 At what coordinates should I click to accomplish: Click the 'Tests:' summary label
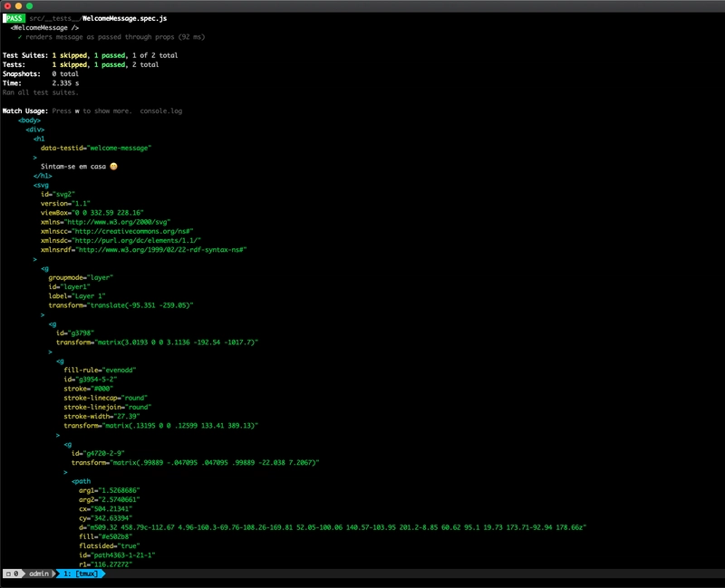click(14, 64)
